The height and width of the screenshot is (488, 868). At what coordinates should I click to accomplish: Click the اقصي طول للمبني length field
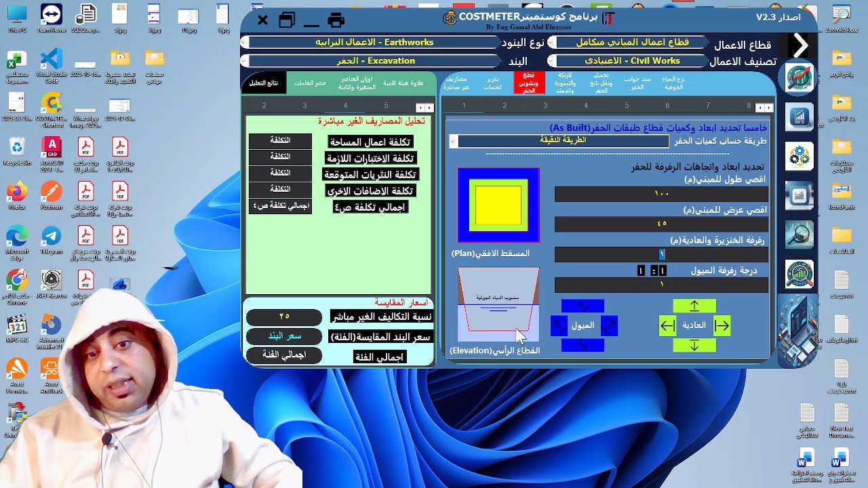click(661, 194)
